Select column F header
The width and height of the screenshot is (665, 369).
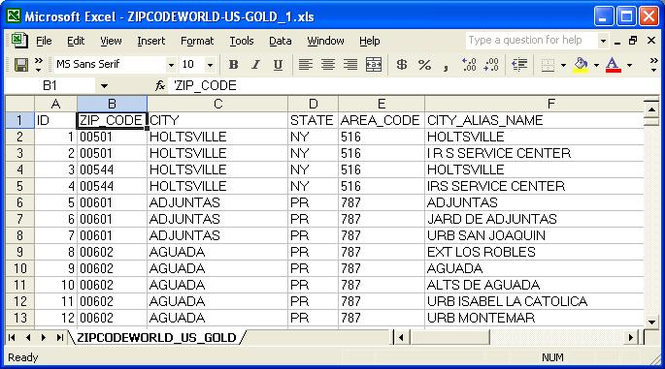[534, 104]
